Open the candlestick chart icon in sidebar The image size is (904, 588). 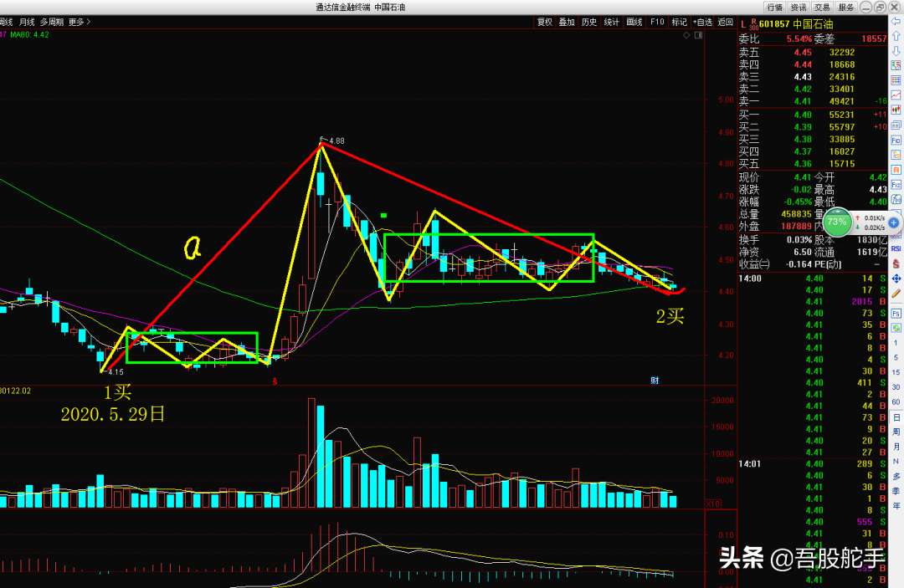(896, 110)
